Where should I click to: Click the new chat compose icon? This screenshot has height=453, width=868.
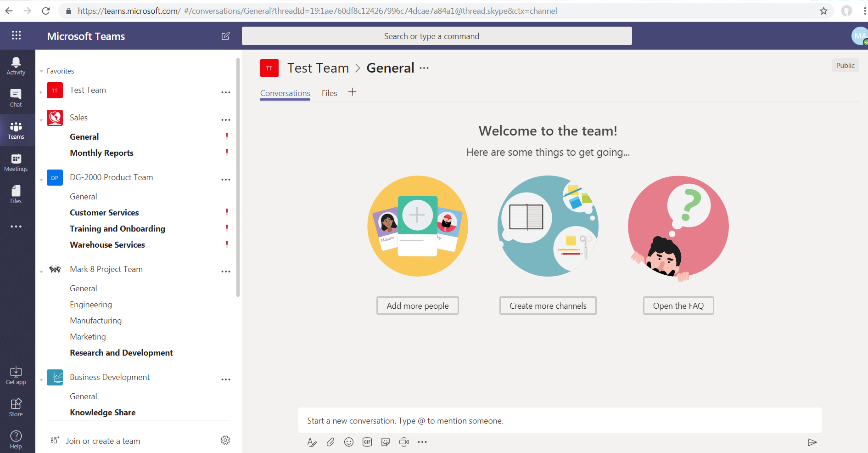tap(225, 36)
